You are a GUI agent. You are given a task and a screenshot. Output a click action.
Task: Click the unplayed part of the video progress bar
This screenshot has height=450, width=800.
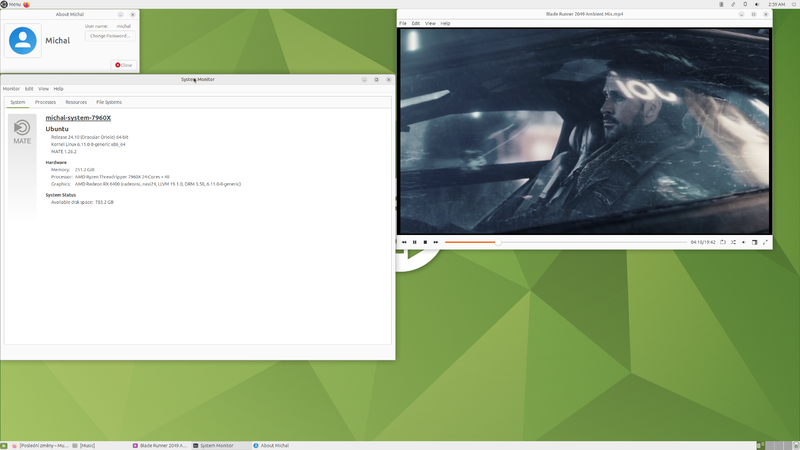tap(594, 242)
